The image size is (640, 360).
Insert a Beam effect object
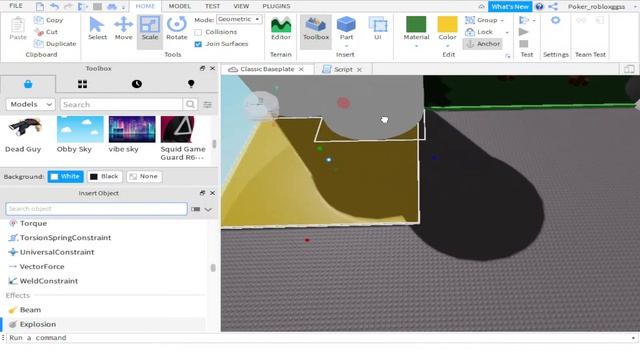pos(104,310)
